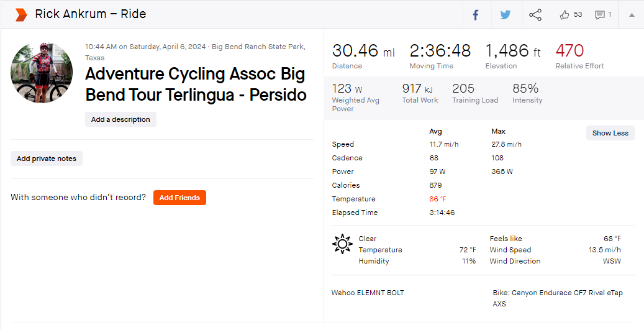
Task: Share ride on Twitter
Action: [x=505, y=15]
